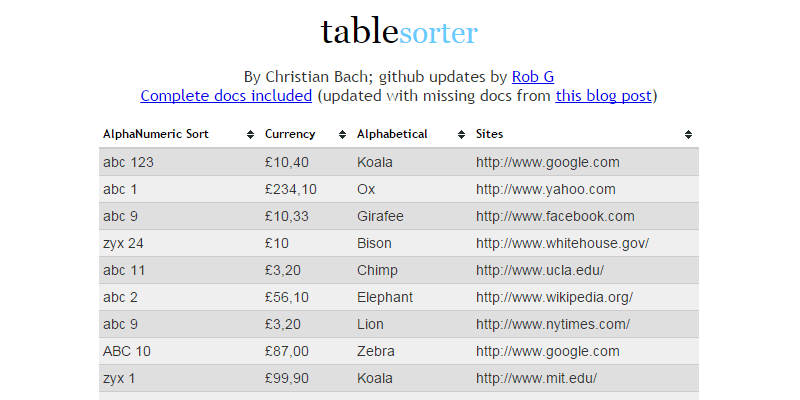The height and width of the screenshot is (400, 800).
Task: Sort table by Currency header text
Action: tap(290, 134)
